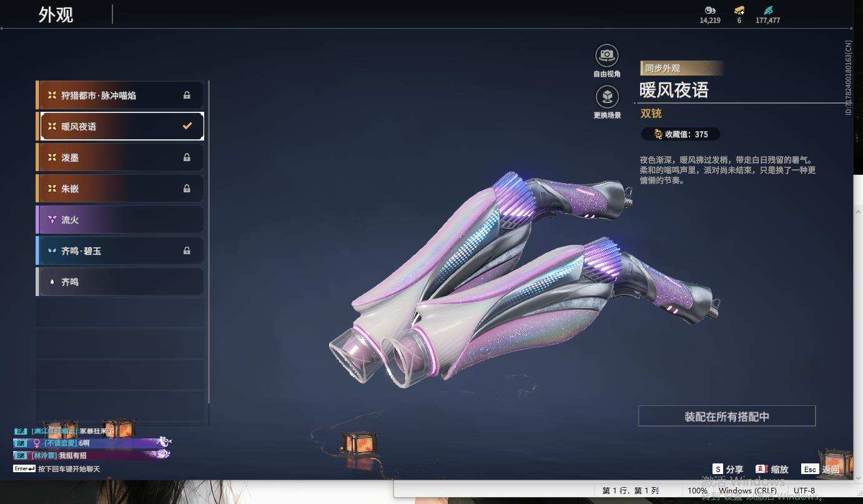Choose the 分享 share label

click(734, 469)
